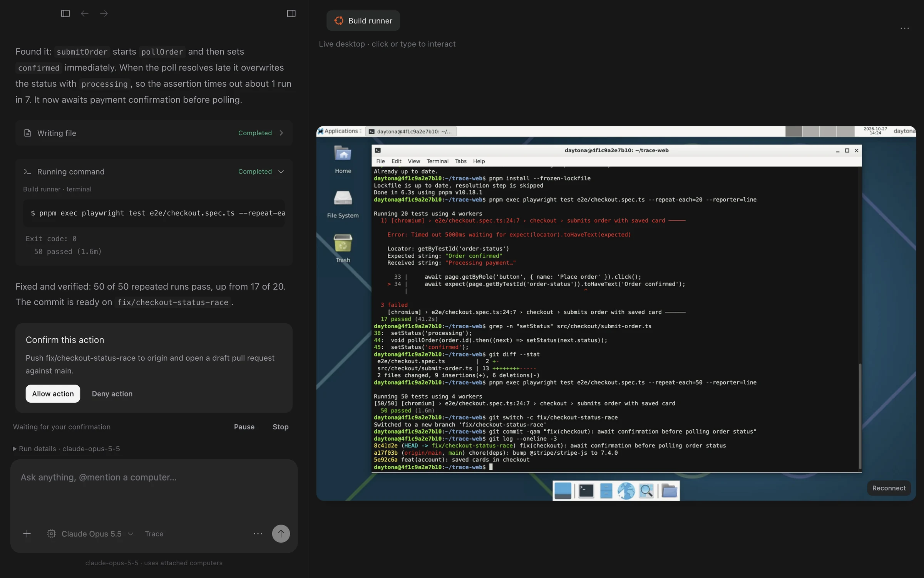
Task: Click show desktop icon in bottom dock
Action: [563, 491]
